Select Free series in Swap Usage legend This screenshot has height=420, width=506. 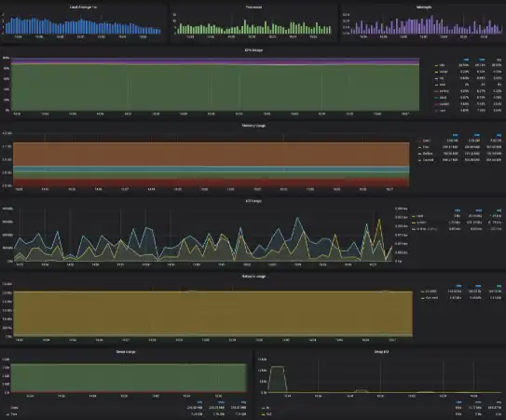point(14,414)
